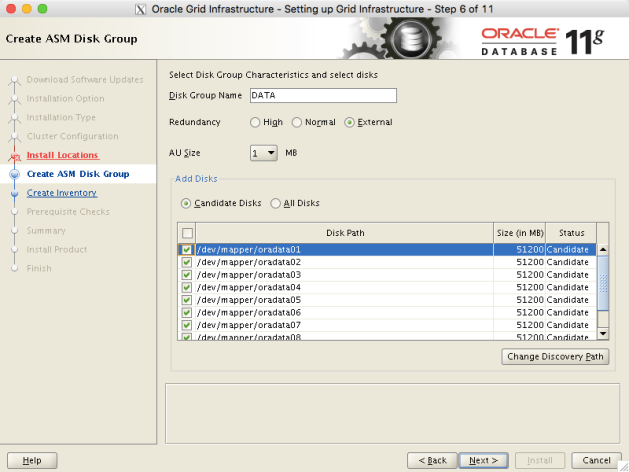
Task: Toggle the select-all header checkbox
Action: [187, 233]
